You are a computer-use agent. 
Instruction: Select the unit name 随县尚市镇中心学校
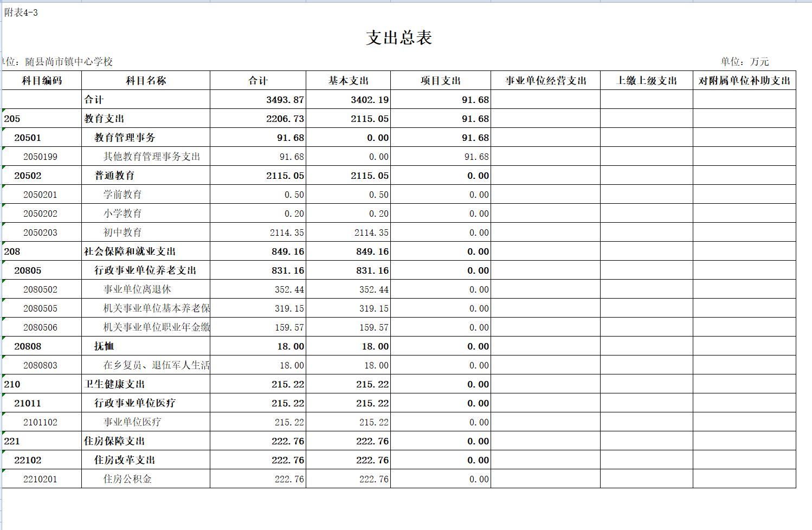(x=69, y=62)
